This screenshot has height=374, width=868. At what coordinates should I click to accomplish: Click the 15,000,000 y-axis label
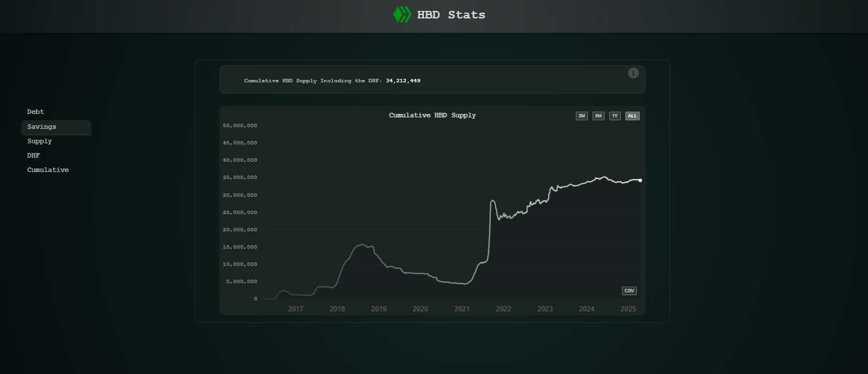coord(240,247)
